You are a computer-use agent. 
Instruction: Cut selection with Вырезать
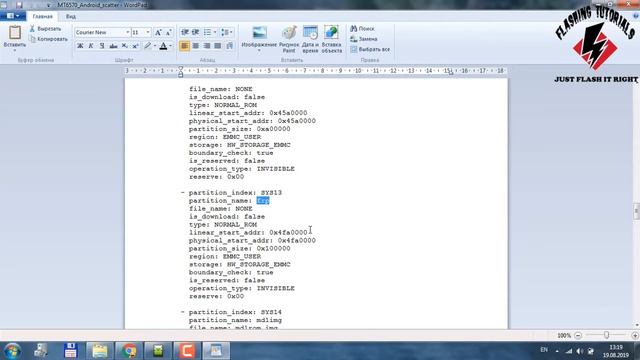(x=45, y=29)
